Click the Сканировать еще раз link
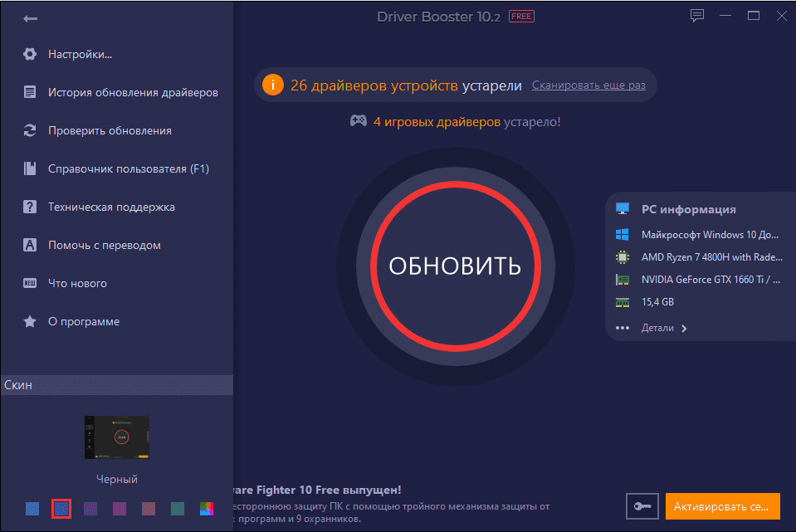 [588, 85]
